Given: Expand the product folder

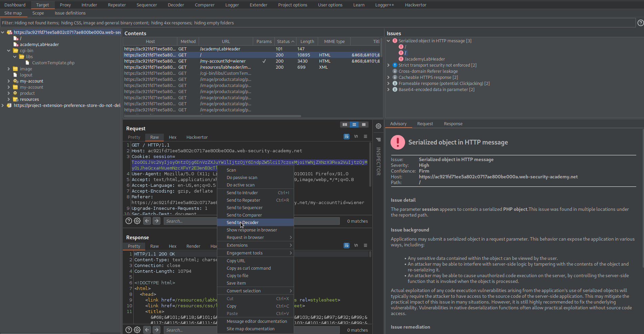Looking at the screenshot, I should 9,93.
